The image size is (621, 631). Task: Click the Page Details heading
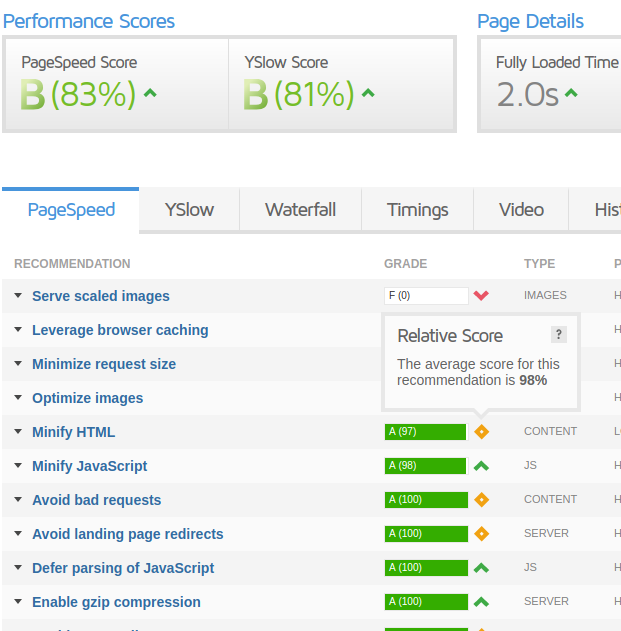coord(530,21)
